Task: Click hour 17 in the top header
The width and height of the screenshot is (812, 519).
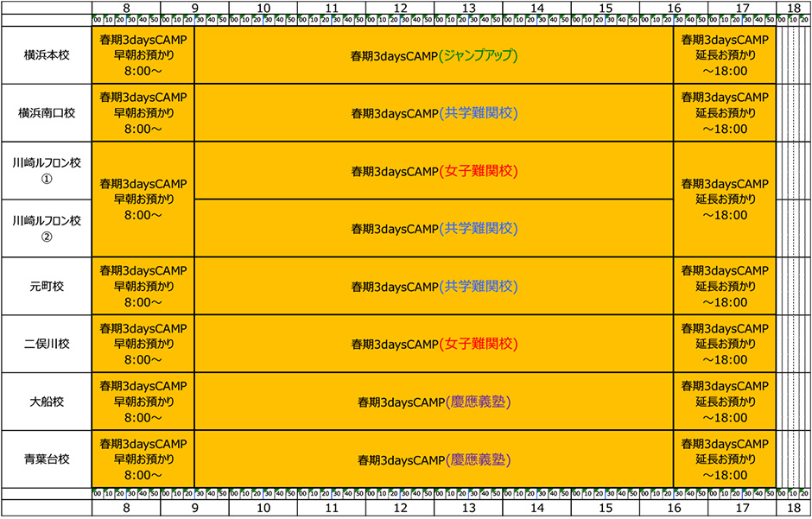Action: (x=742, y=8)
